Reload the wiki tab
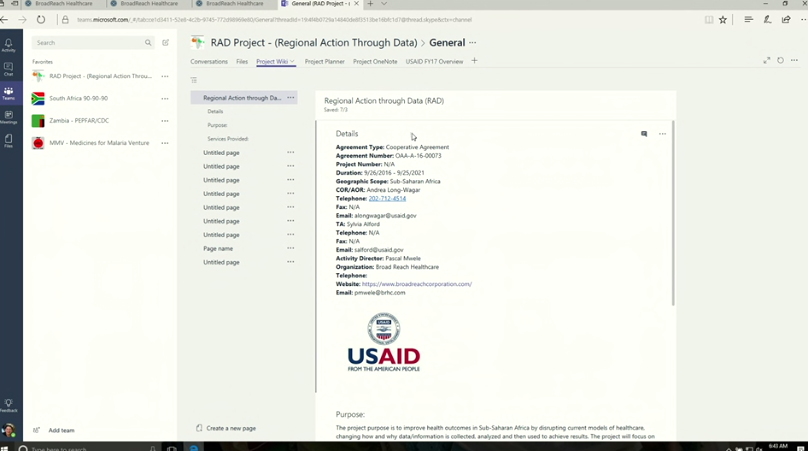808x451 pixels. click(x=781, y=60)
